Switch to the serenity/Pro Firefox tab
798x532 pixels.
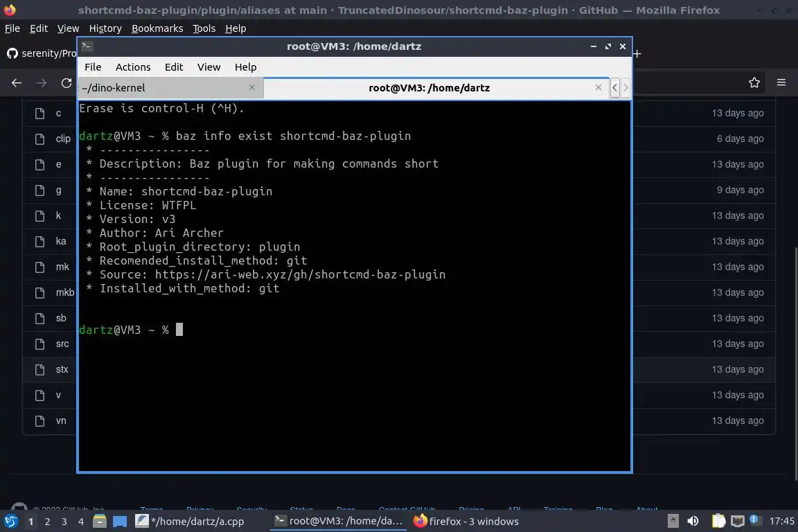41,53
